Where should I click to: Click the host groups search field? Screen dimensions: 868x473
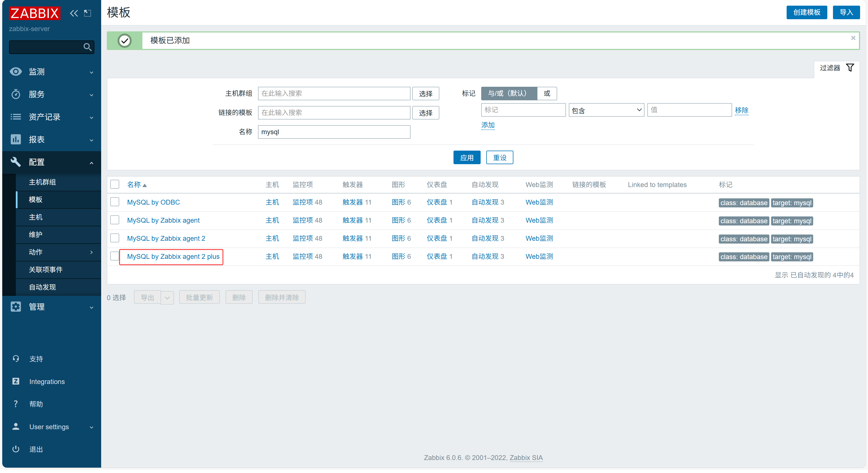point(334,93)
